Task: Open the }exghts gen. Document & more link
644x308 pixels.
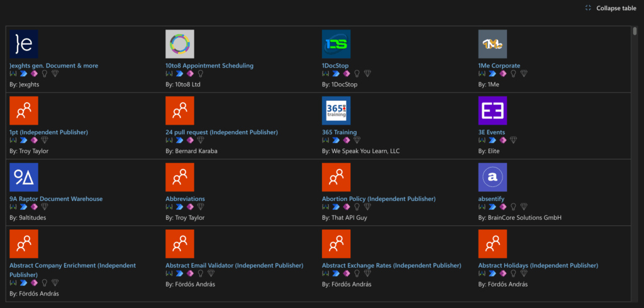Action: point(54,66)
